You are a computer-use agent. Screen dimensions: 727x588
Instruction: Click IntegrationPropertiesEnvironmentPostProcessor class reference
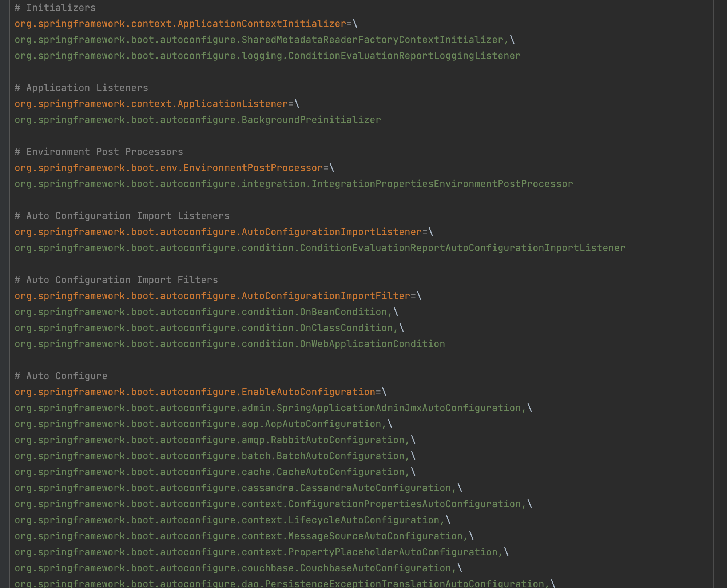coord(442,184)
